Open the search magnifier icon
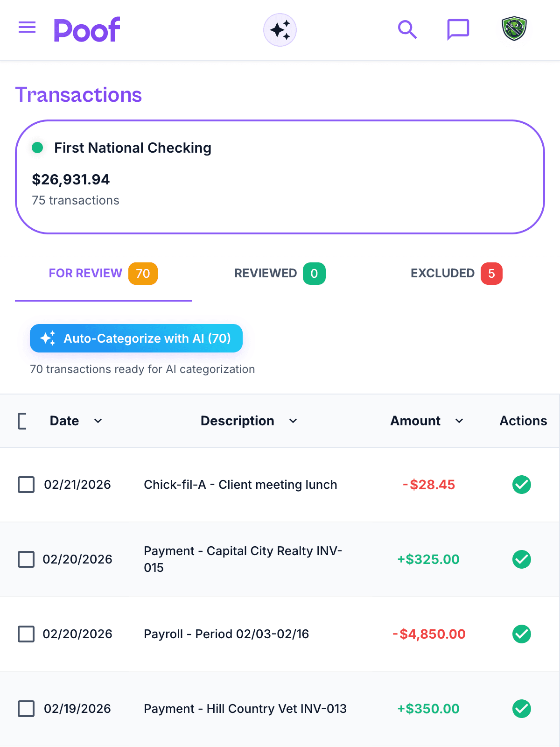This screenshot has width=560, height=747. click(x=407, y=30)
